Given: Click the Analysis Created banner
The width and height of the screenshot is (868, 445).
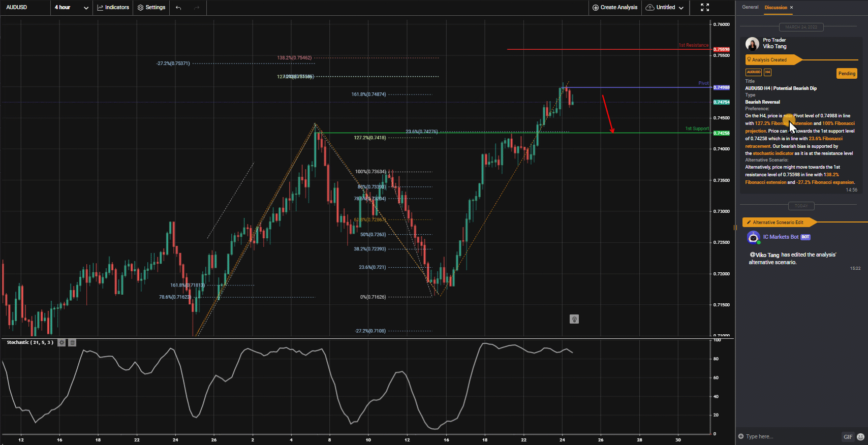Looking at the screenshot, I should click(773, 60).
